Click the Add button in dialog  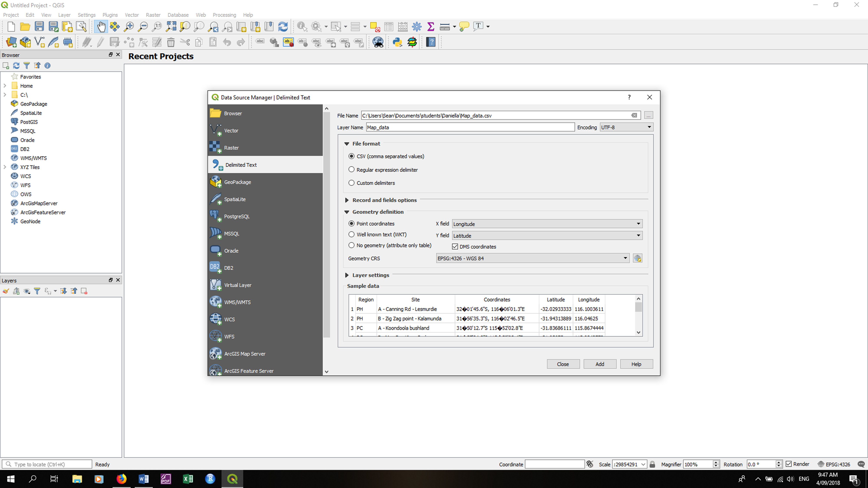(600, 364)
